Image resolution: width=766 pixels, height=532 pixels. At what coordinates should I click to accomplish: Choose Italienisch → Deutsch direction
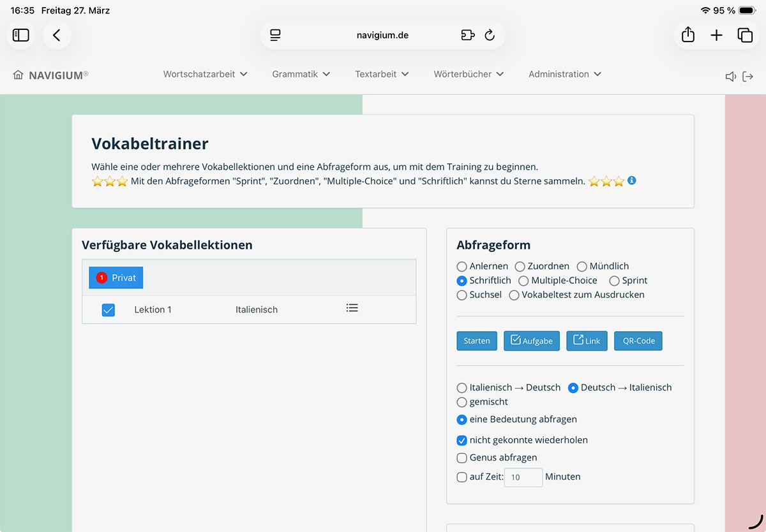[x=462, y=388]
